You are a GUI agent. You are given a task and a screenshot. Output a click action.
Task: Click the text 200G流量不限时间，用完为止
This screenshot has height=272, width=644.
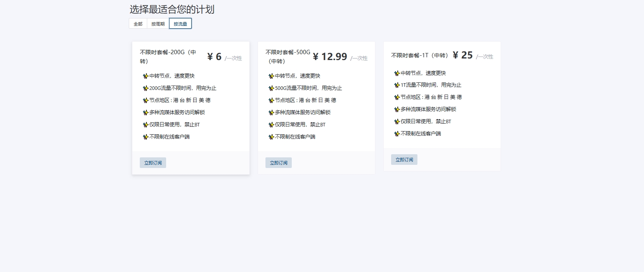(183, 88)
